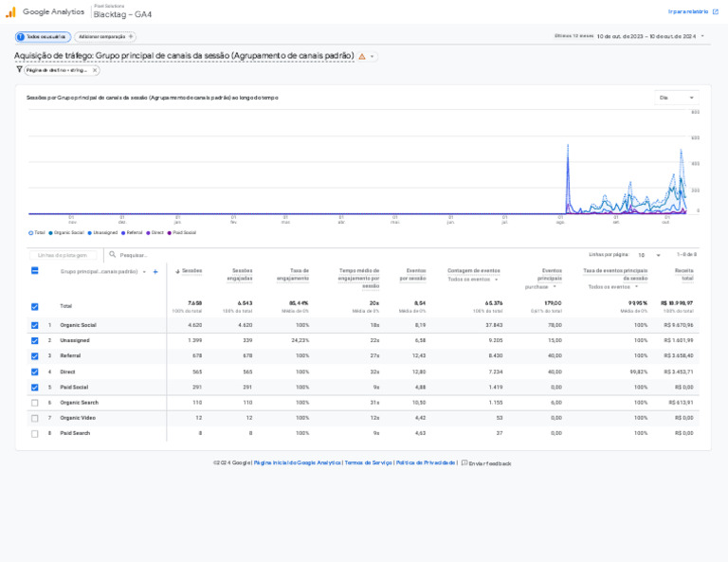
Task: Uncheck the Paid Social row checkbox
Action: [x=35, y=387]
